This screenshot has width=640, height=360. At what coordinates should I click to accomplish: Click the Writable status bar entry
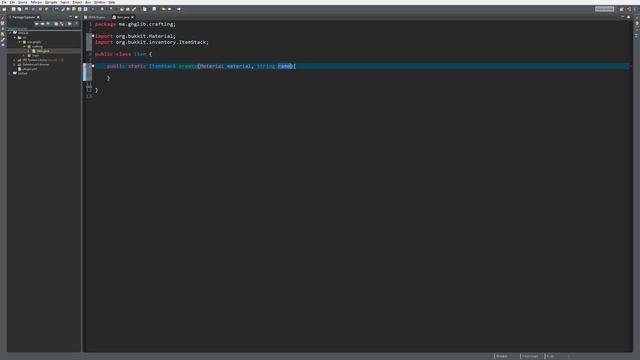click(502, 356)
